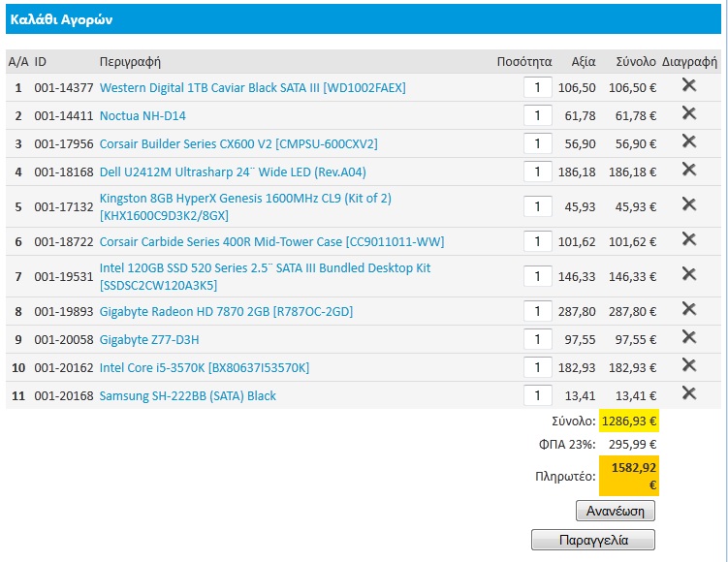Click the Παραγγελία order button

click(593, 540)
